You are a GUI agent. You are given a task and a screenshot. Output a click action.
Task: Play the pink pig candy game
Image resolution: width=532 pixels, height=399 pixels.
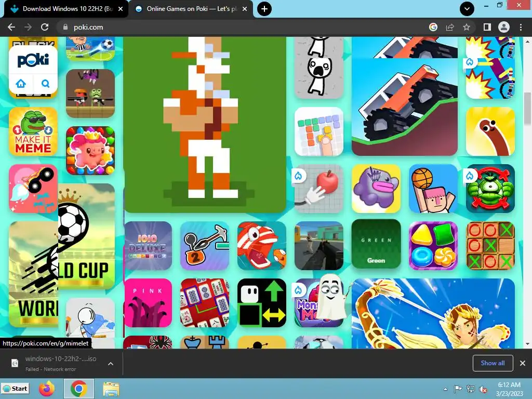90,150
